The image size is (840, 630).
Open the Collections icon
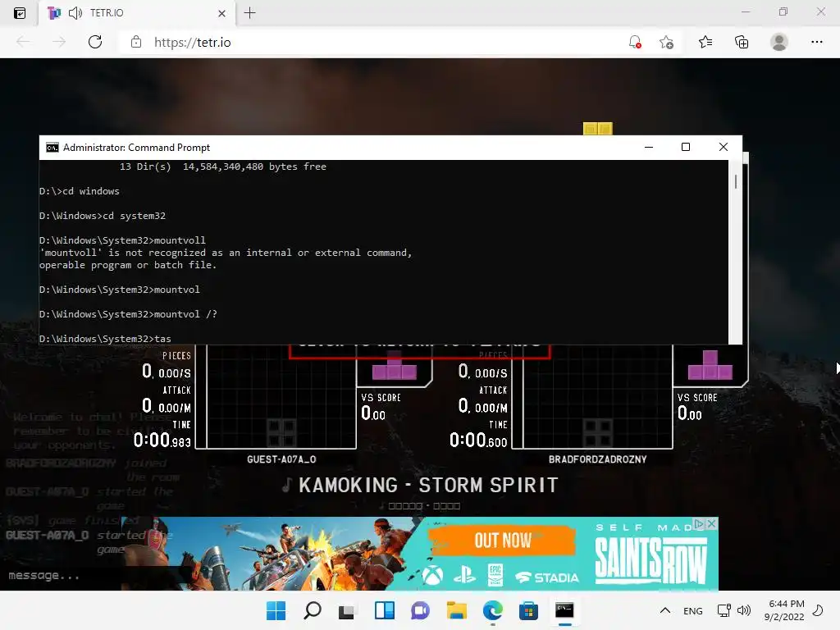point(742,42)
